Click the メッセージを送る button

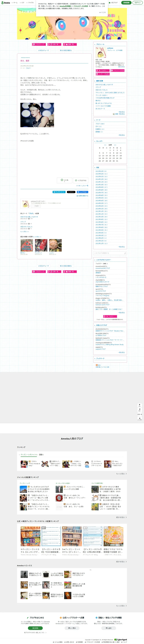[x=103, y=74]
